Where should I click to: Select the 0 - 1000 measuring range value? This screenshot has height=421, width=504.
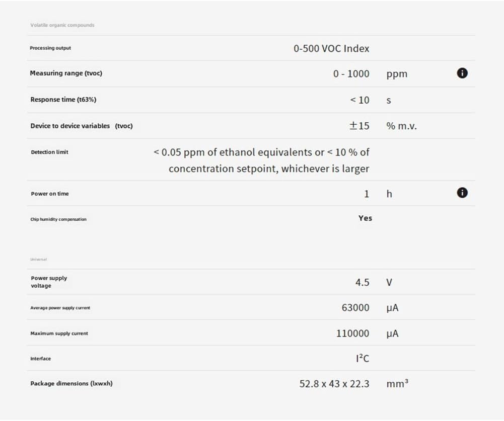351,74
